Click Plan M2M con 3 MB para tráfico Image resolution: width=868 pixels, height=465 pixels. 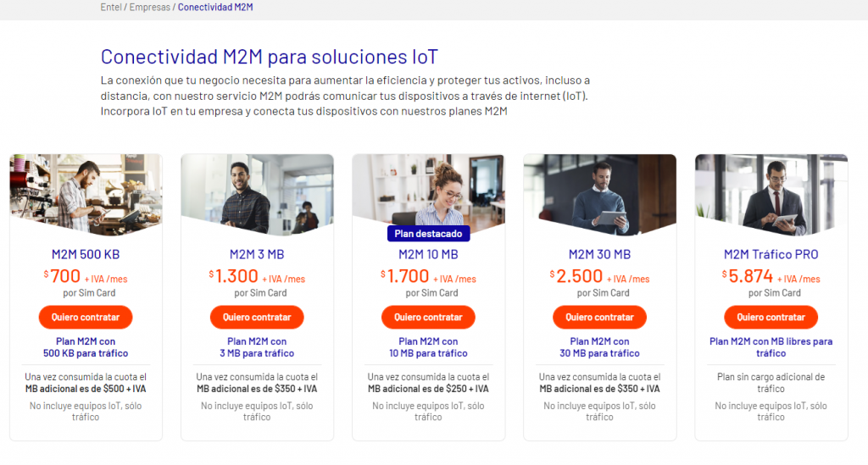(x=257, y=347)
